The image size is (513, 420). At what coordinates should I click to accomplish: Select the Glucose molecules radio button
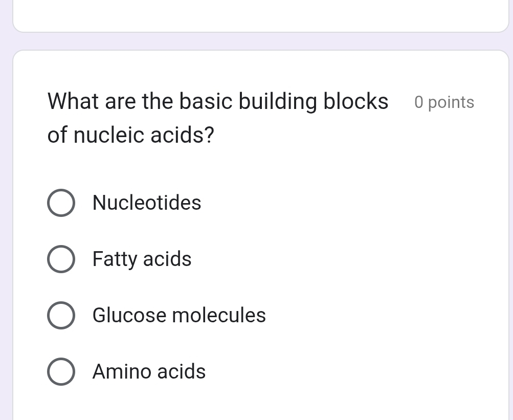pos(61,315)
